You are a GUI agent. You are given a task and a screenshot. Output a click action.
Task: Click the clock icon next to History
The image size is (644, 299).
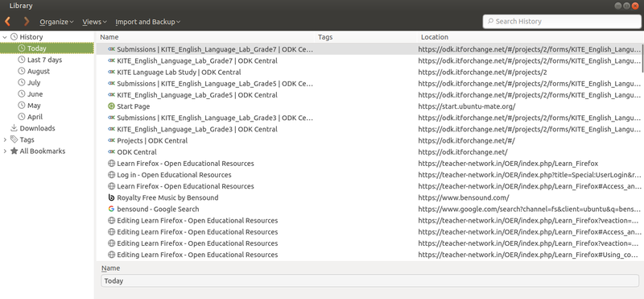point(14,37)
